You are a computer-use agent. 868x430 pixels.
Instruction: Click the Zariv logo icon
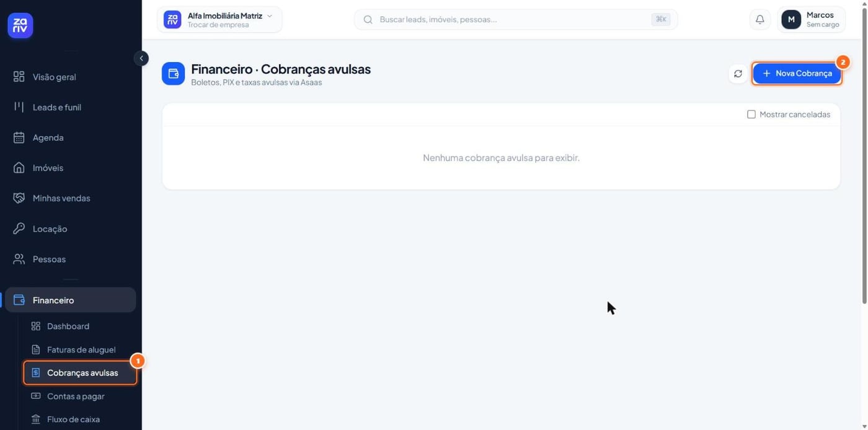[20, 25]
